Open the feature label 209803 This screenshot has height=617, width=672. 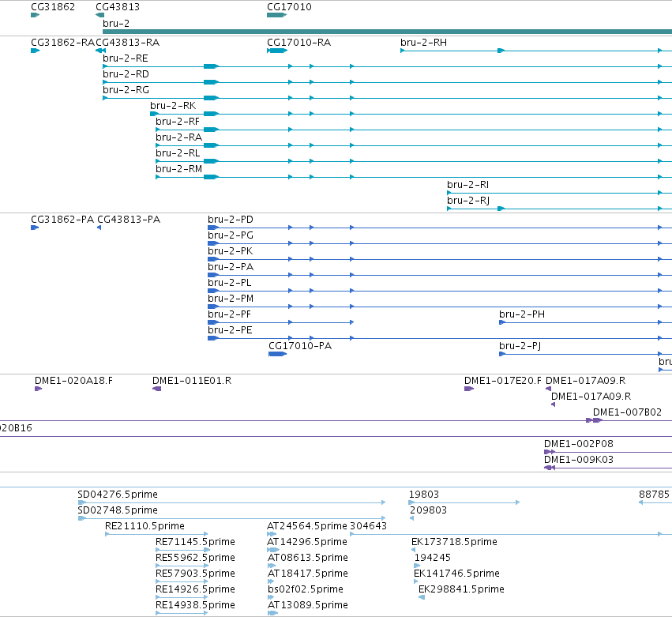pos(429,510)
